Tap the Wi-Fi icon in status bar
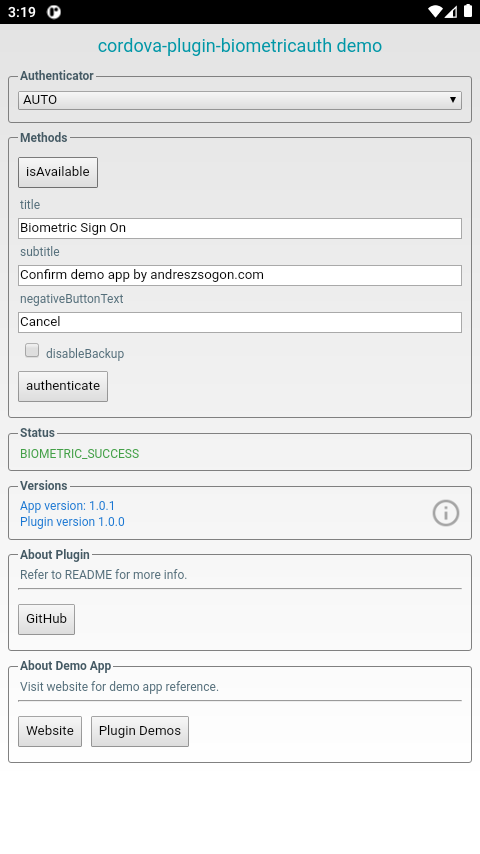The height and width of the screenshot is (854, 480). point(435,11)
